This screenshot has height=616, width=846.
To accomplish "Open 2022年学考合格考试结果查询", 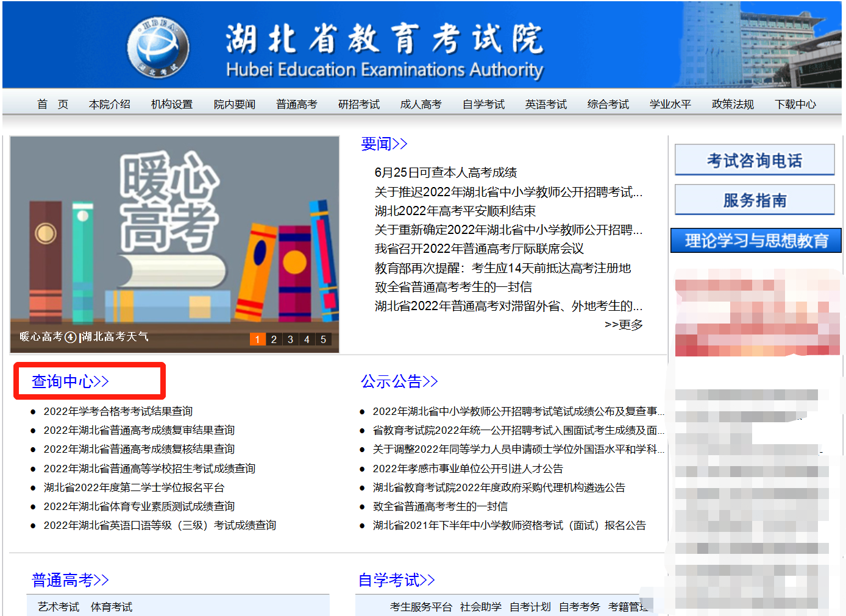I will (118, 411).
